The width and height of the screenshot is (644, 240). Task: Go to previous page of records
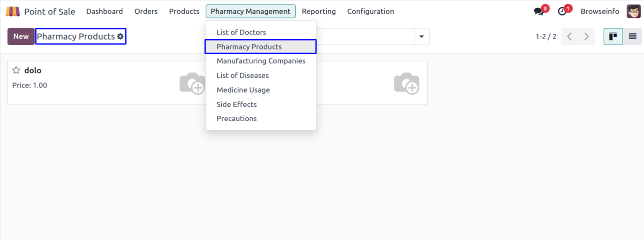point(569,37)
